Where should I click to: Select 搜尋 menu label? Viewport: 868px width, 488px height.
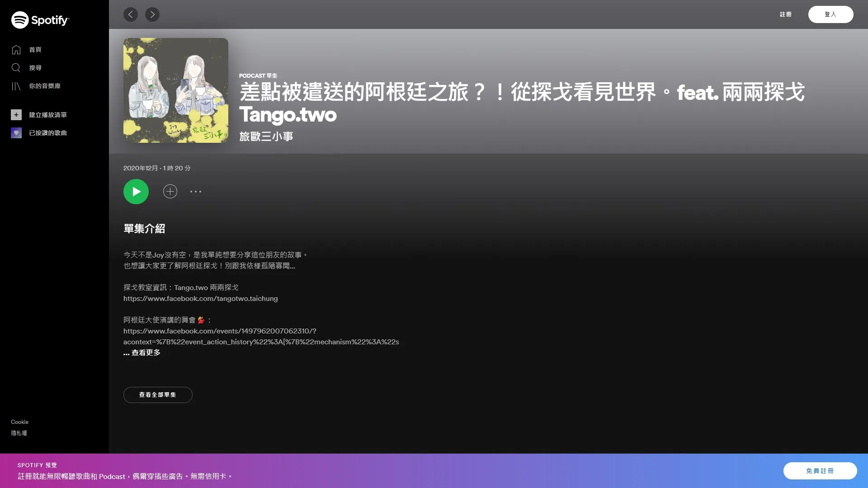coord(35,68)
